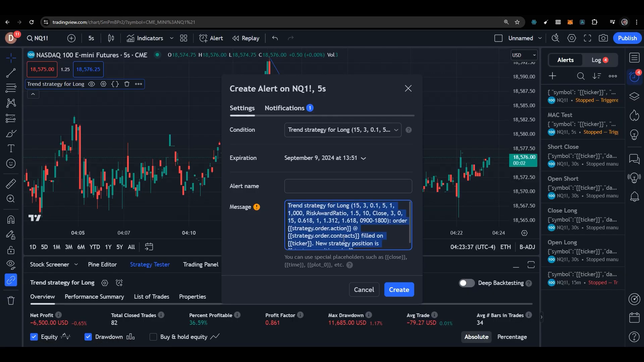Toggle the Drawdown checkbox
The width and height of the screenshot is (644, 362).
[88, 337]
